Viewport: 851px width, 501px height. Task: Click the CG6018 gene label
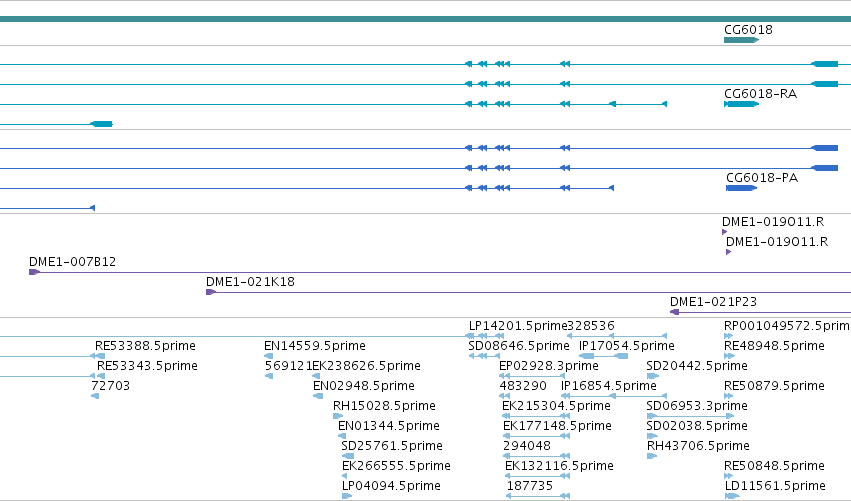pyautogui.click(x=748, y=29)
